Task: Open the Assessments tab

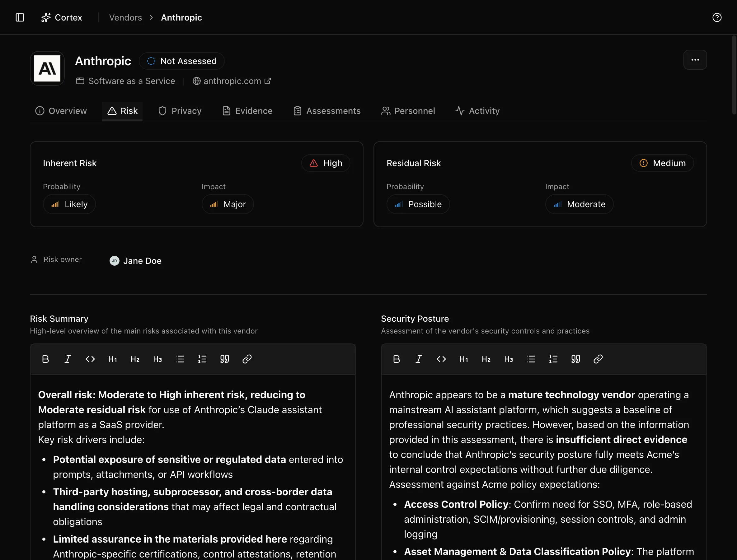Action: [x=327, y=111]
